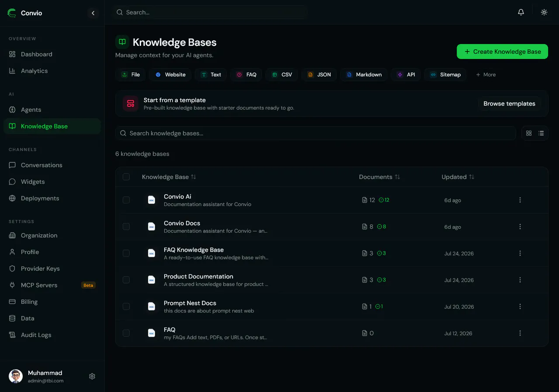Click the Browse templates button
Viewport: 559px width, 392px height.
coord(509,103)
